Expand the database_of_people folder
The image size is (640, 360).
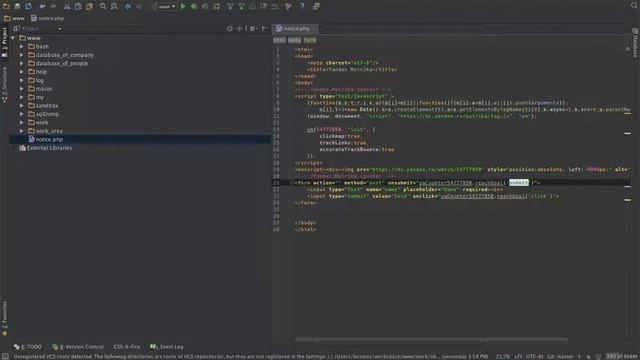click(22, 63)
